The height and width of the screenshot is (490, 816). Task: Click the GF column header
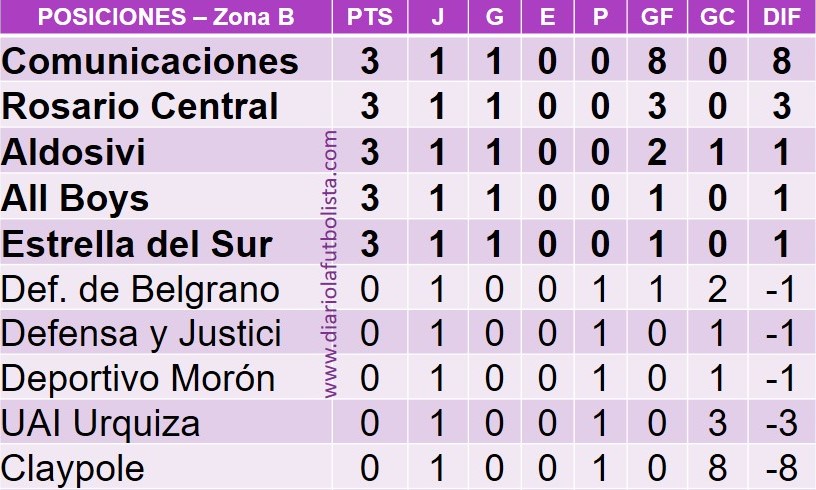[x=657, y=18]
